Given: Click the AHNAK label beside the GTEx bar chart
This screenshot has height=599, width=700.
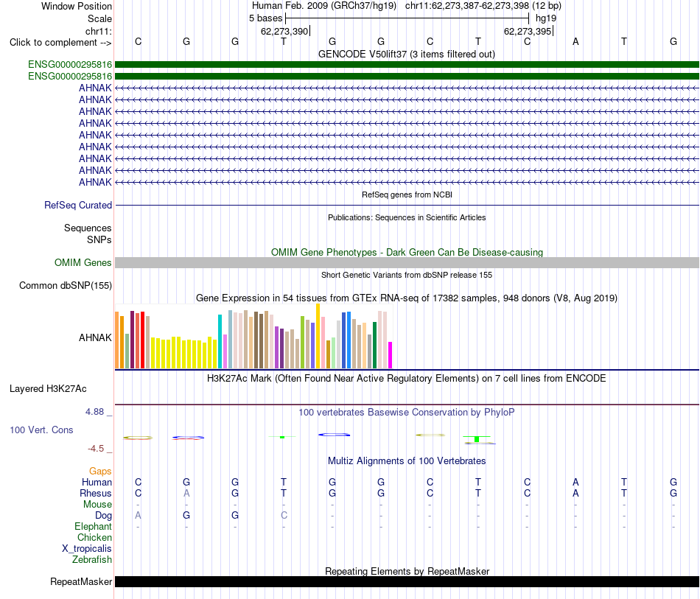Looking at the screenshot, I should [x=95, y=338].
